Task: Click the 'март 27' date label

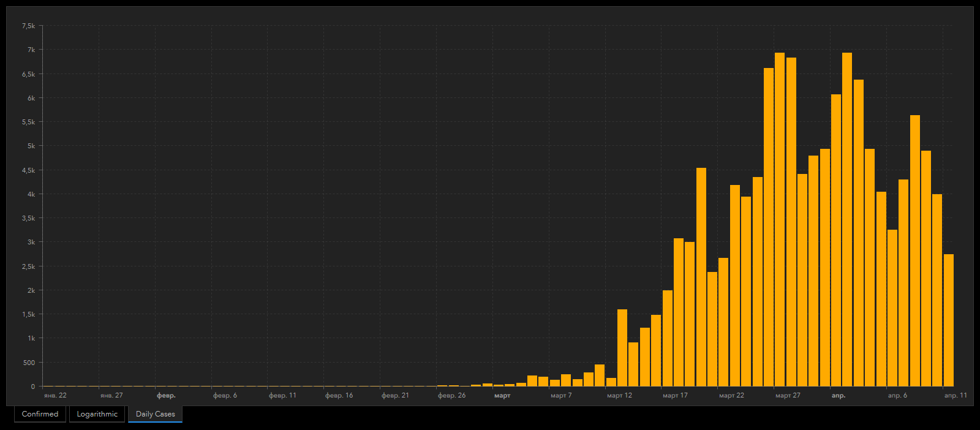Action: point(788,396)
